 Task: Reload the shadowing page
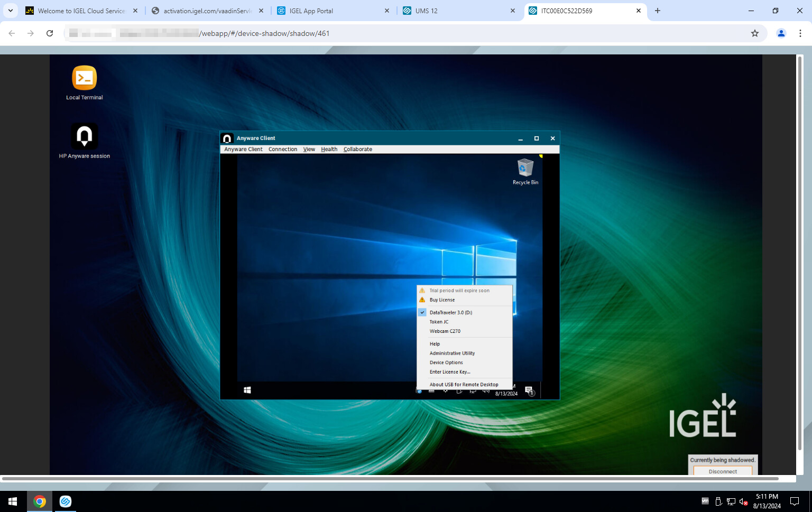50,33
